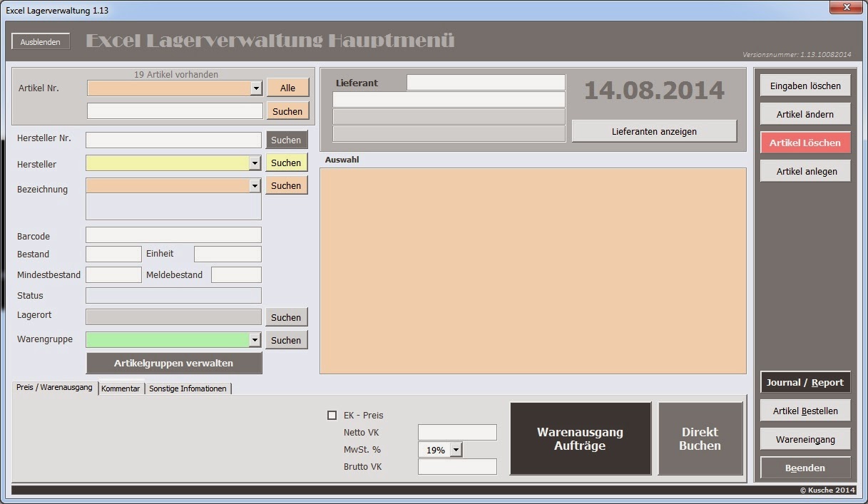The width and height of the screenshot is (868, 504).
Task: Focus the search field under Artikel Nr.
Action: tap(175, 110)
